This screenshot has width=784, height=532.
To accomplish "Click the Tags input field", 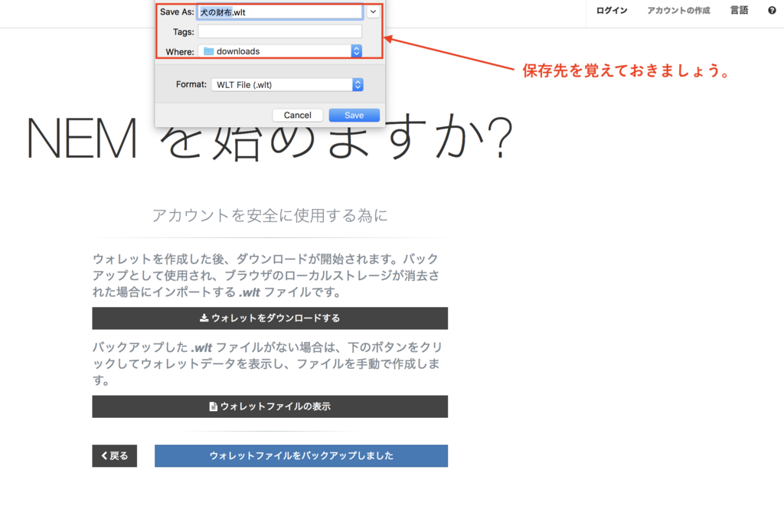I will (x=280, y=31).
